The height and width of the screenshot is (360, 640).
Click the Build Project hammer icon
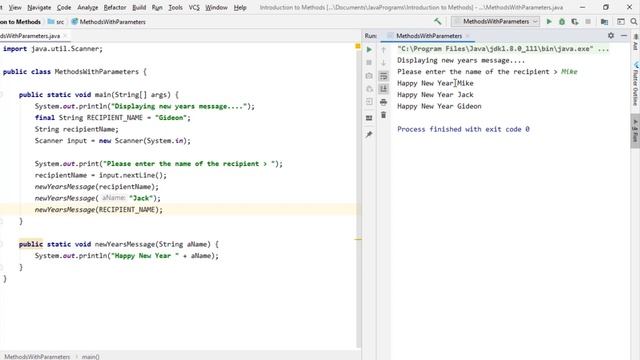438,22
